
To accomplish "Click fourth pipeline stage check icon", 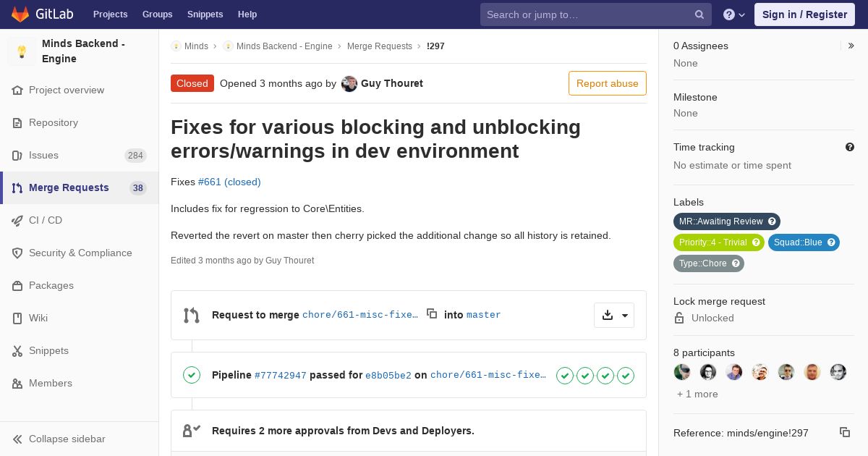I will [626, 375].
